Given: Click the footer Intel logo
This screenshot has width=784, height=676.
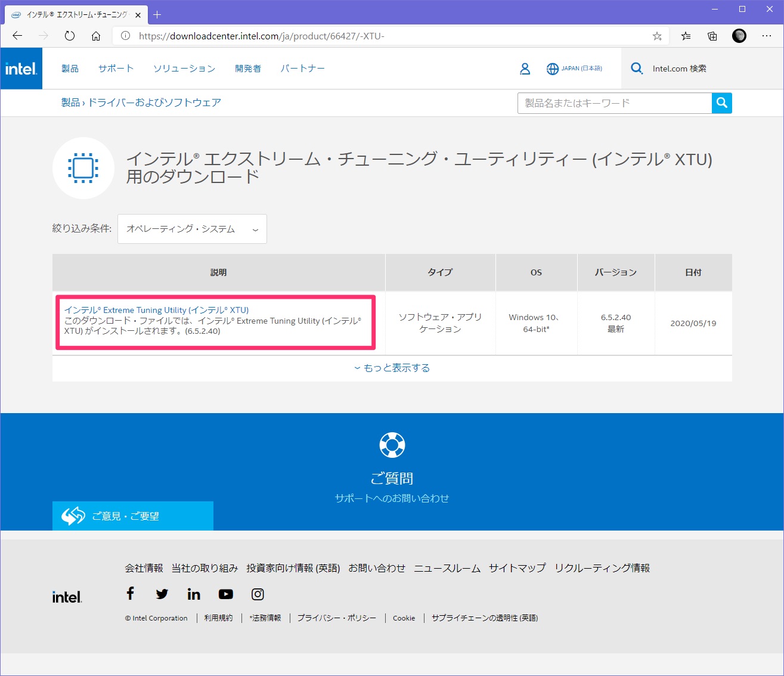Looking at the screenshot, I should click(x=67, y=597).
